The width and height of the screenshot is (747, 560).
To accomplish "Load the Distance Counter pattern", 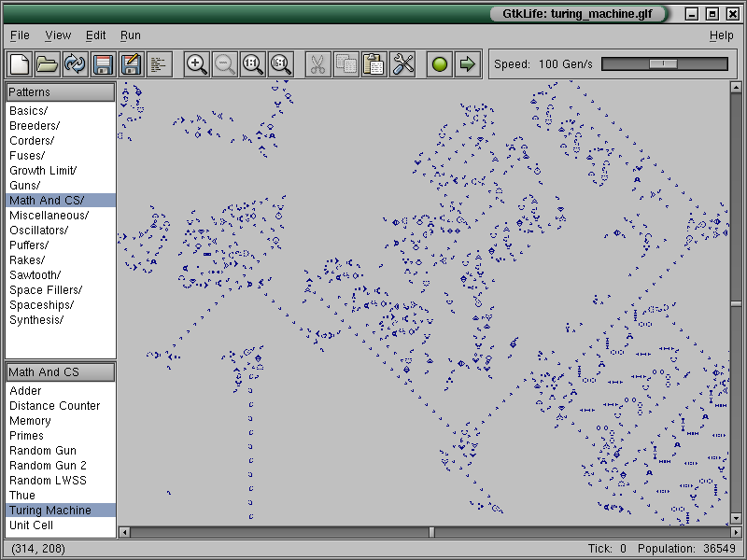I will click(54, 406).
